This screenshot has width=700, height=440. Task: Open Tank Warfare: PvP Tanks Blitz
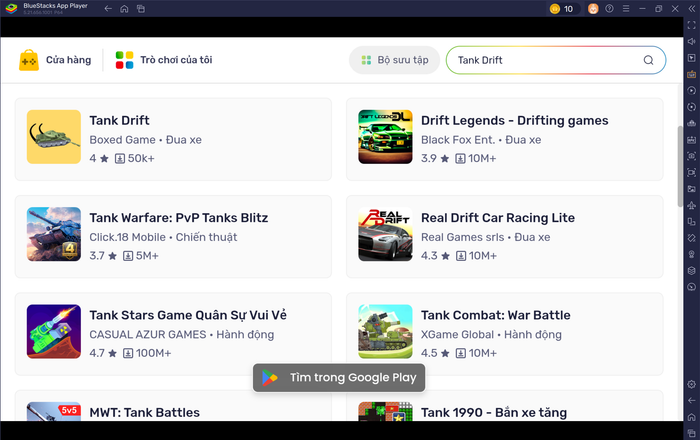click(x=173, y=237)
